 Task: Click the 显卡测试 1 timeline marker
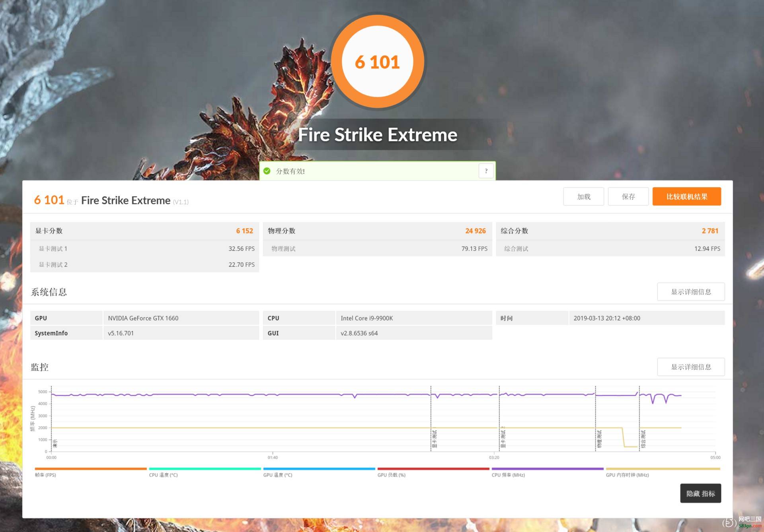click(434, 439)
